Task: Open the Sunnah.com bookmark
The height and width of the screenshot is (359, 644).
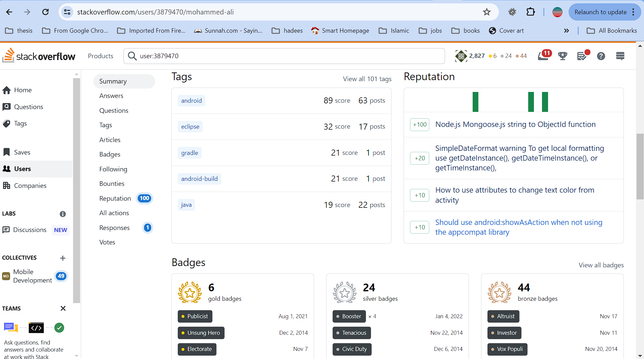Action: click(x=228, y=31)
